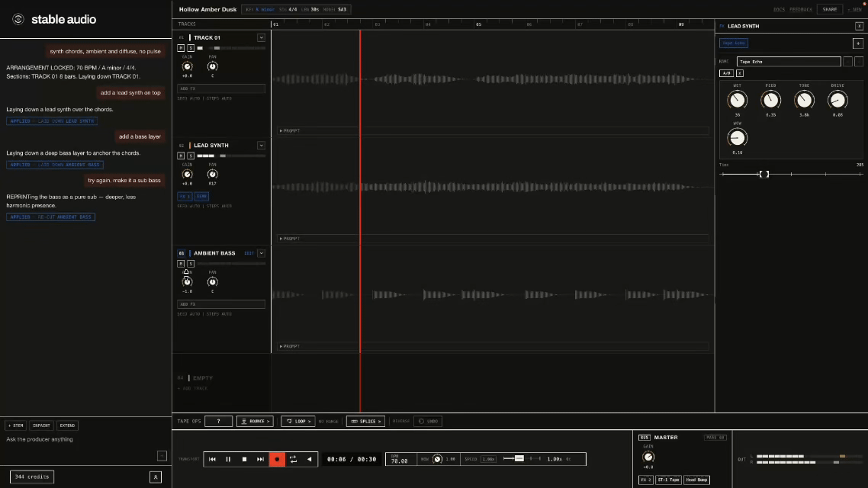Expand TRACK 01 options dropdown
The image size is (868, 488).
pyautogui.click(x=261, y=37)
